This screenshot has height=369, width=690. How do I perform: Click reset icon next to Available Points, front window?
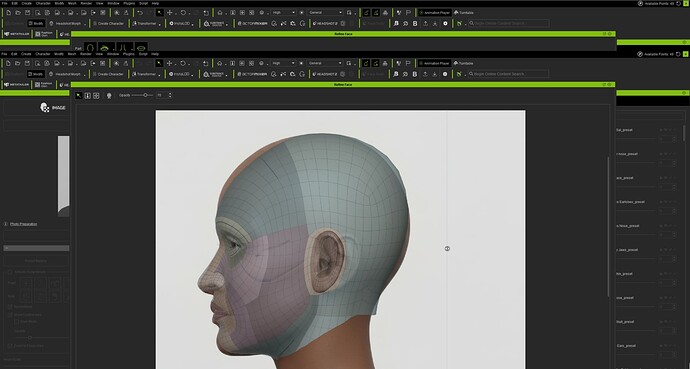tap(678, 54)
